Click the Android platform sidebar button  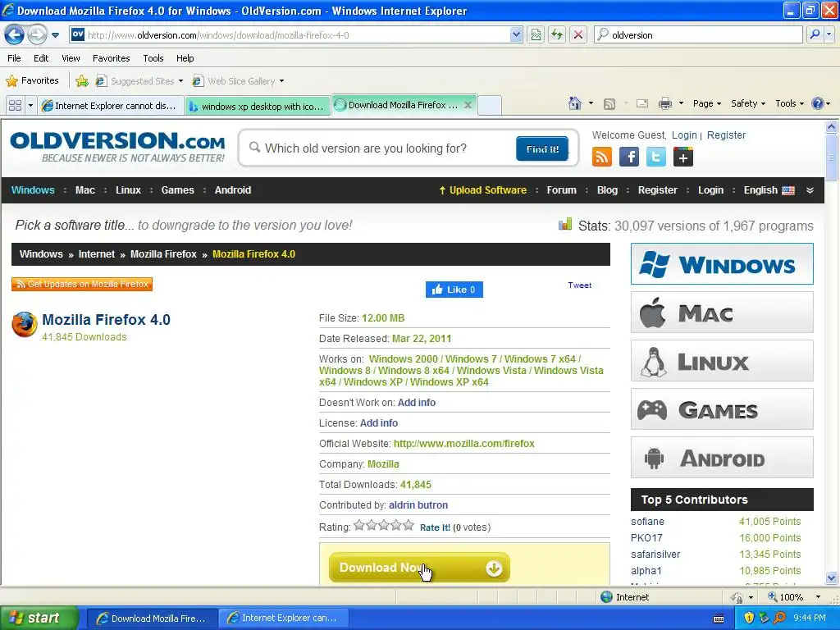(x=722, y=458)
